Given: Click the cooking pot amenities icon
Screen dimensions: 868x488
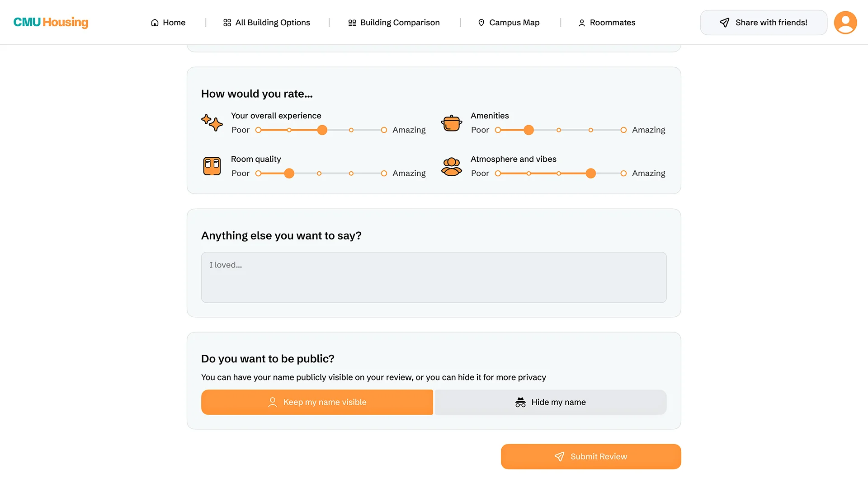Looking at the screenshot, I should 451,122.
